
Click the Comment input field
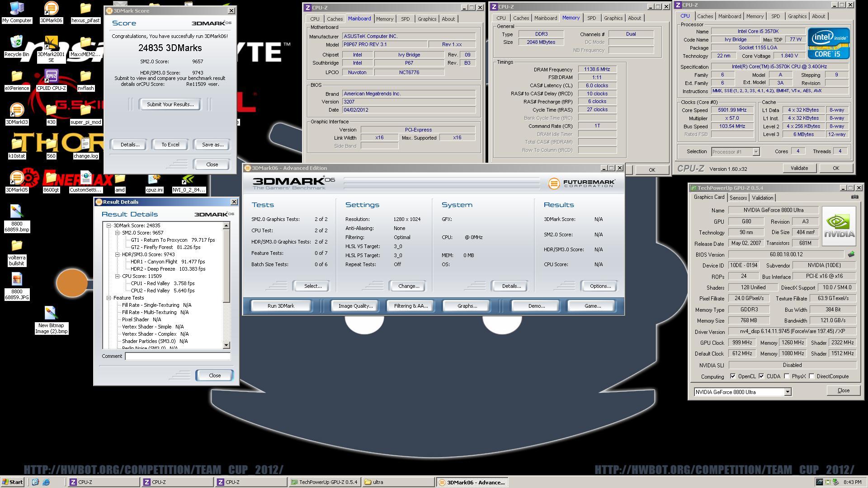(178, 356)
